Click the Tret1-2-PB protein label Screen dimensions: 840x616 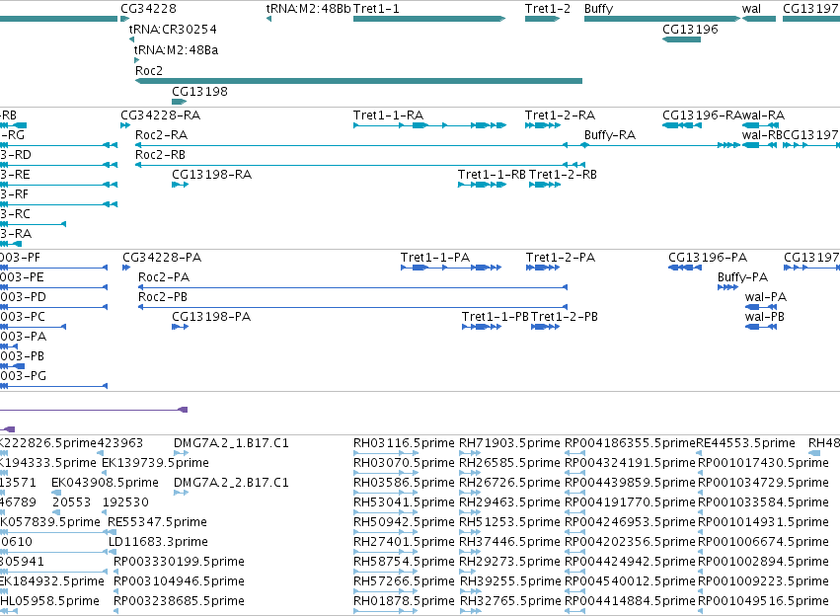pyautogui.click(x=564, y=317)
